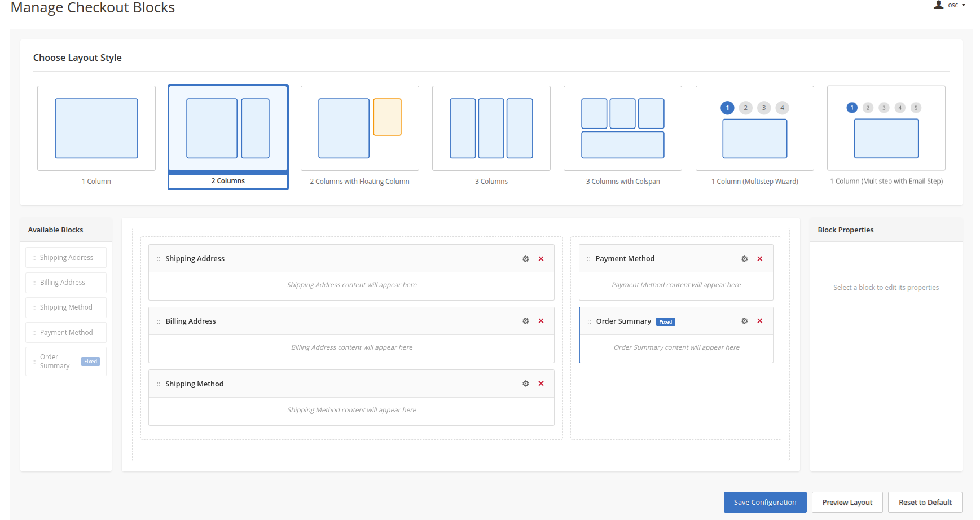
Task: Choose 2 Columns with Floating Column layout
Action: (360, 128)
